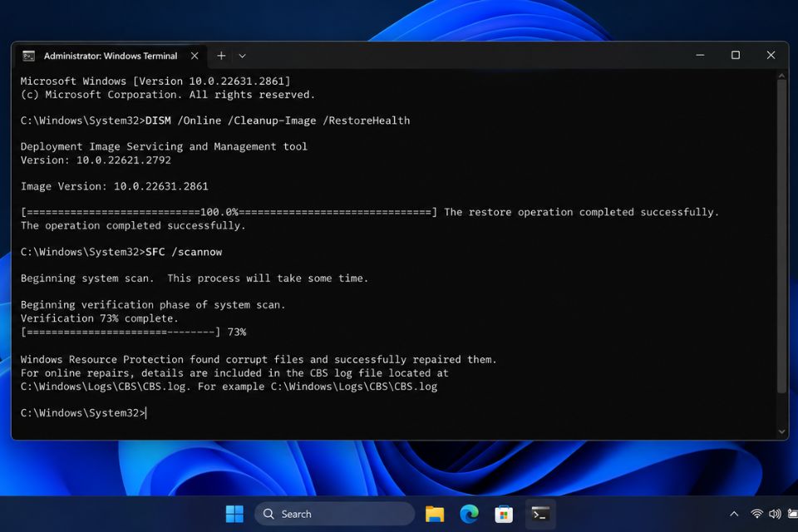This screenshot has height=532, width=798.
Task: Expand the new tab profile dropdown
Action: (x=242, y=56)
